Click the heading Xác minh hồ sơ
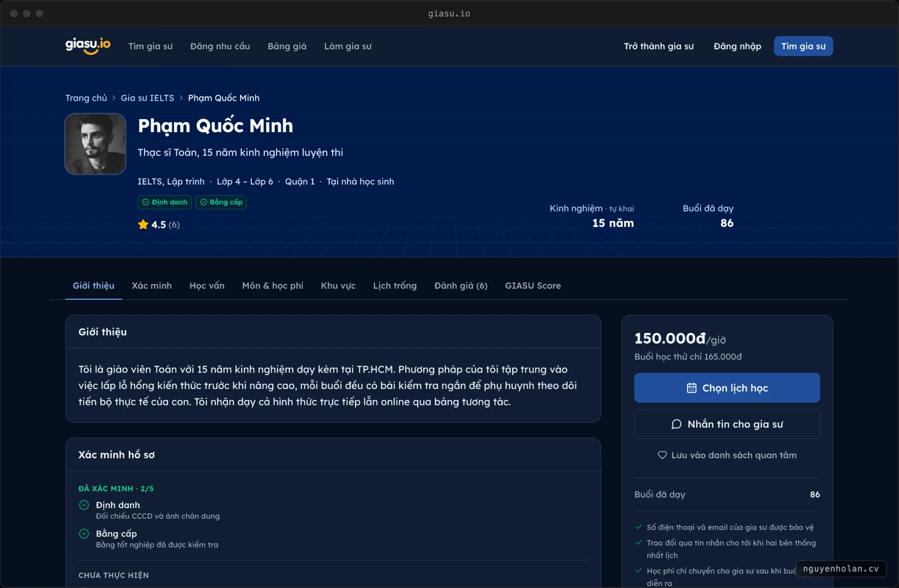Screen dimensions: 899x588 click(x=117, y=455)
